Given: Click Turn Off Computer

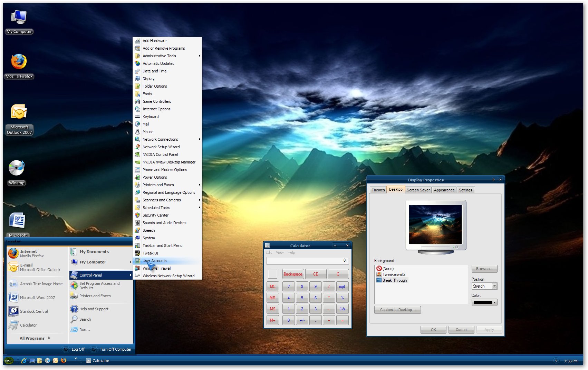Looking at the screenshot, I should (x=115, y=349).
